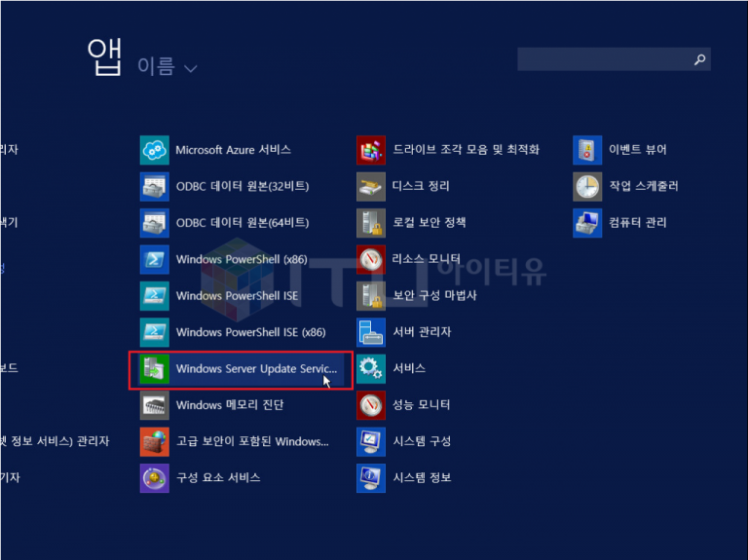Screen dimensions: 748x560
Task: Open Windows 메모리 진단 icon
Action: click(x=155, y=405)
